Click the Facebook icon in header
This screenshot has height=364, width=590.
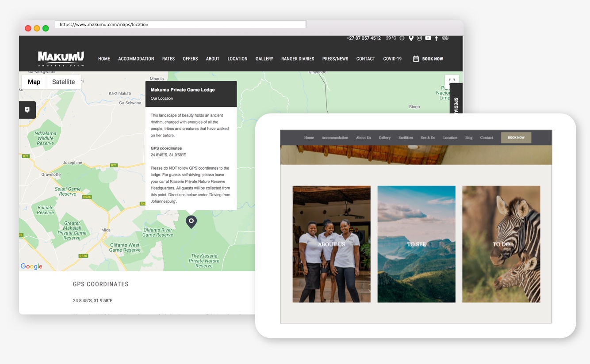click(x=436, y=38)
